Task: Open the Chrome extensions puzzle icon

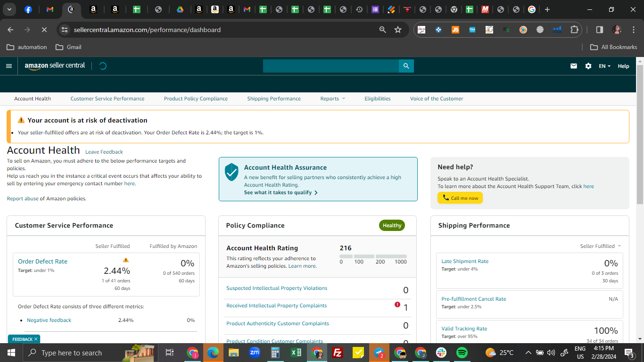Action: pos(574,30)
